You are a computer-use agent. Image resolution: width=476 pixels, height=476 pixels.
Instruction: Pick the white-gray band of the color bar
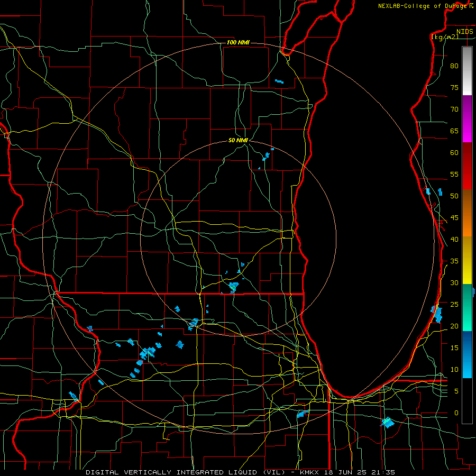[467, 71]
